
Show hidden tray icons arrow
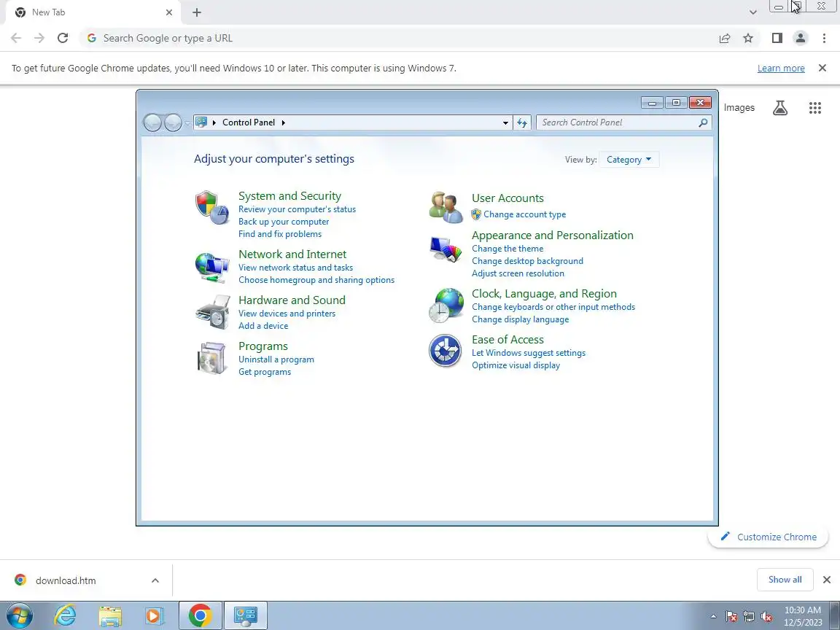click(713, 617)
